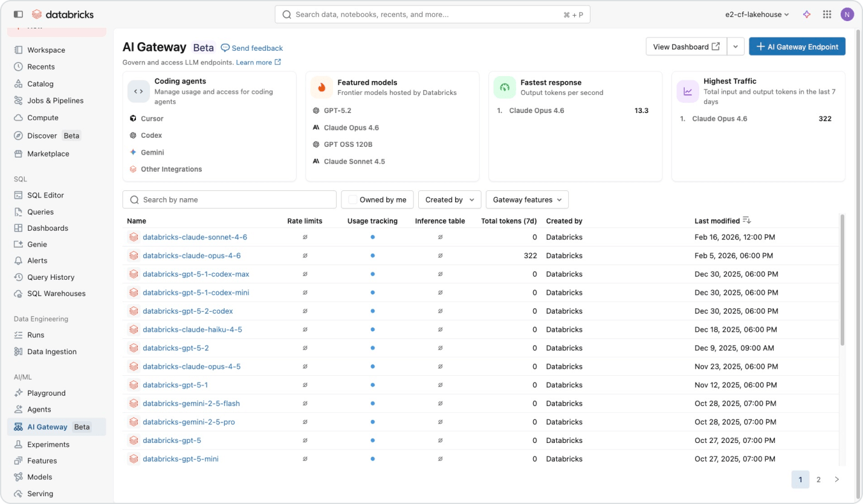This screenshot has height=504, width=863.
Task: Click the Cursor integration icon
Action: click(132, 118)
